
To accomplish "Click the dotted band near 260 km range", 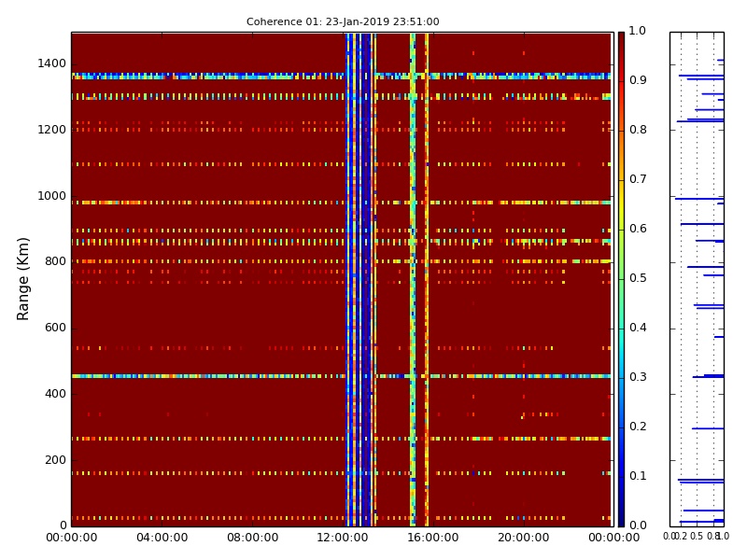I will pos(341,439).
